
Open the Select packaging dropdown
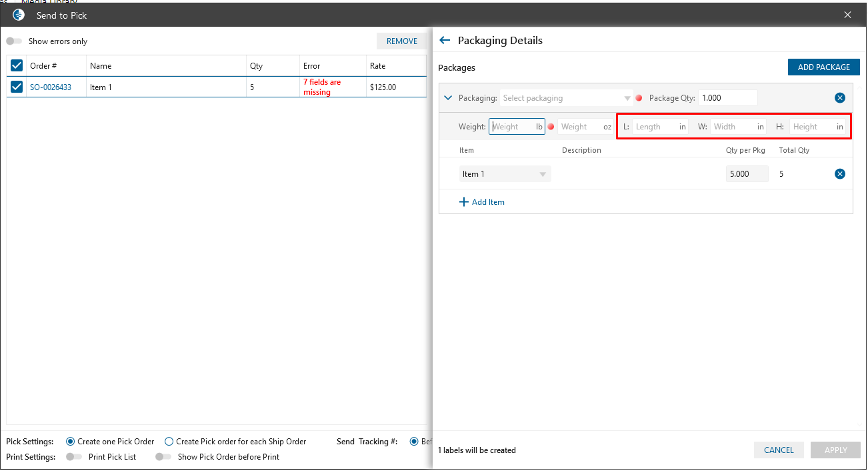pos(567,98)
